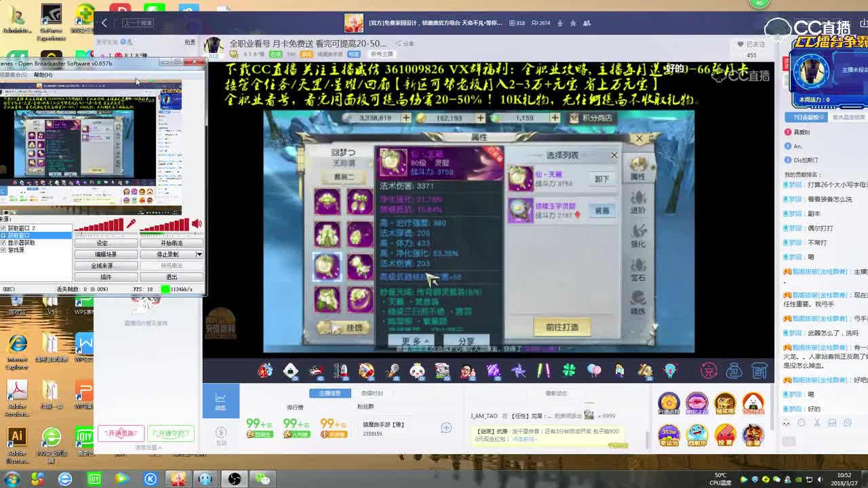Click the scissors icon in the chat toolbar
868x488 pixels.
(x=816, y=423)
